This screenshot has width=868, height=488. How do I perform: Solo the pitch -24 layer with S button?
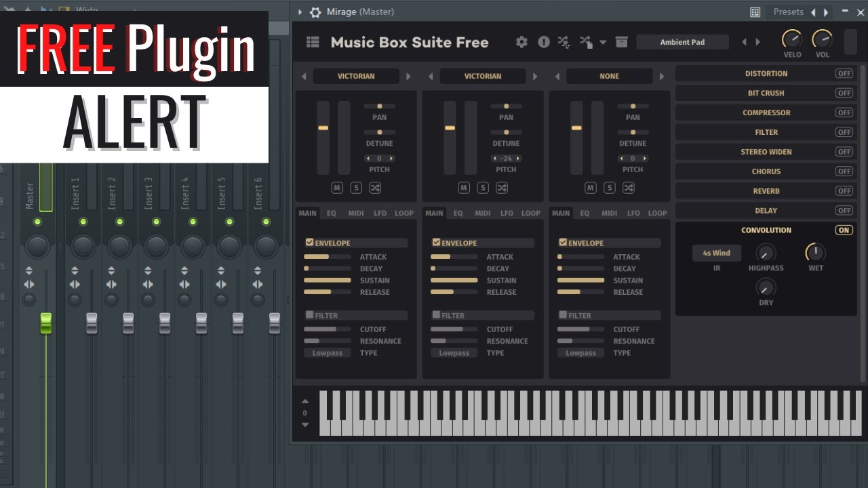click(483, 188)
